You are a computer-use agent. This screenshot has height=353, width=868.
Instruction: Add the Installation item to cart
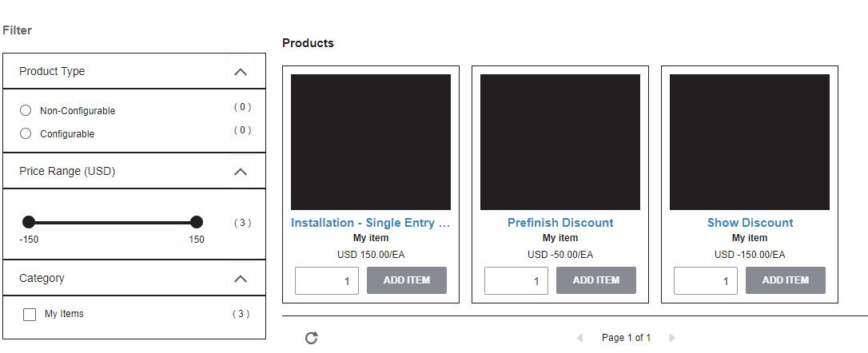click(406, 280)
